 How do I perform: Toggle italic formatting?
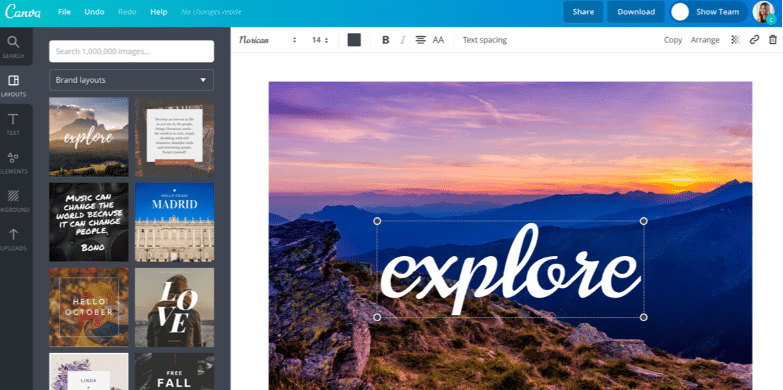[402, 40]
